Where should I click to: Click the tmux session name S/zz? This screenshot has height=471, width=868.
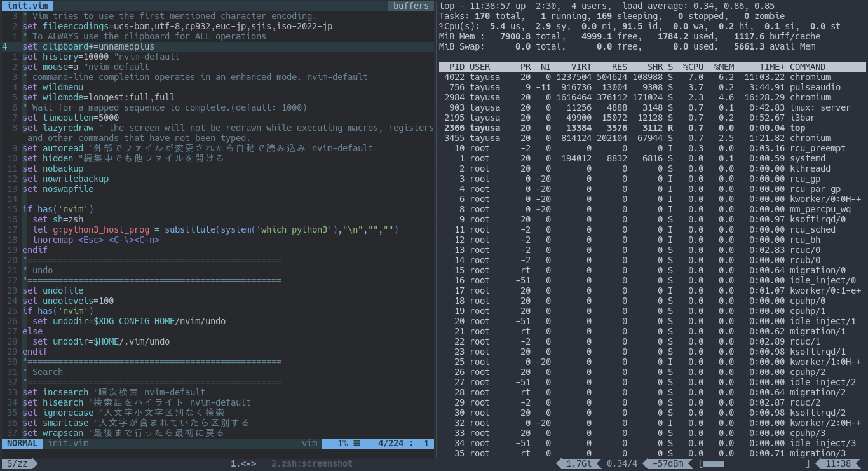point(18,463)
